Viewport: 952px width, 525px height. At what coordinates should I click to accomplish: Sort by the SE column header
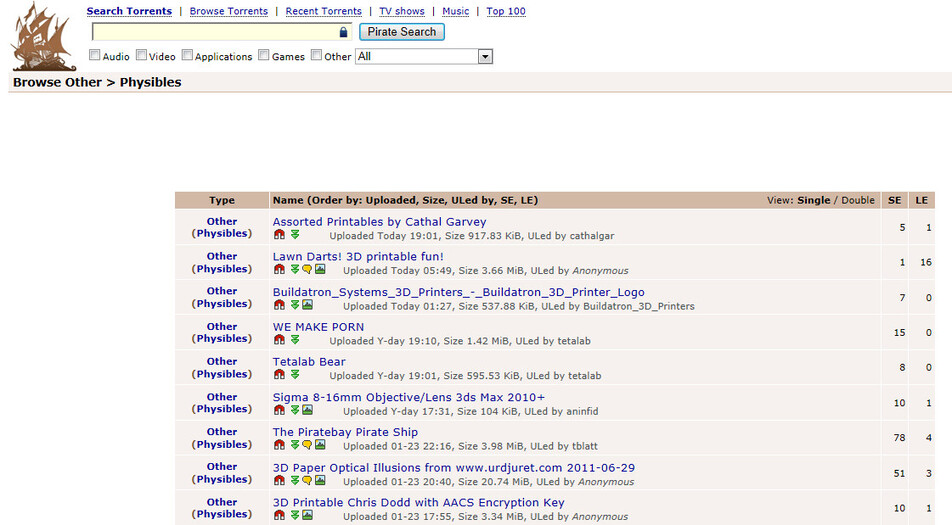pyautogui.click(x=894, y=200)
